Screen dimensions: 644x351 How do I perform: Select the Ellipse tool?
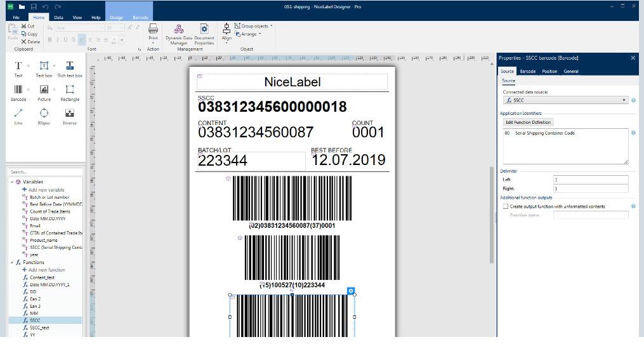[44, 116]
